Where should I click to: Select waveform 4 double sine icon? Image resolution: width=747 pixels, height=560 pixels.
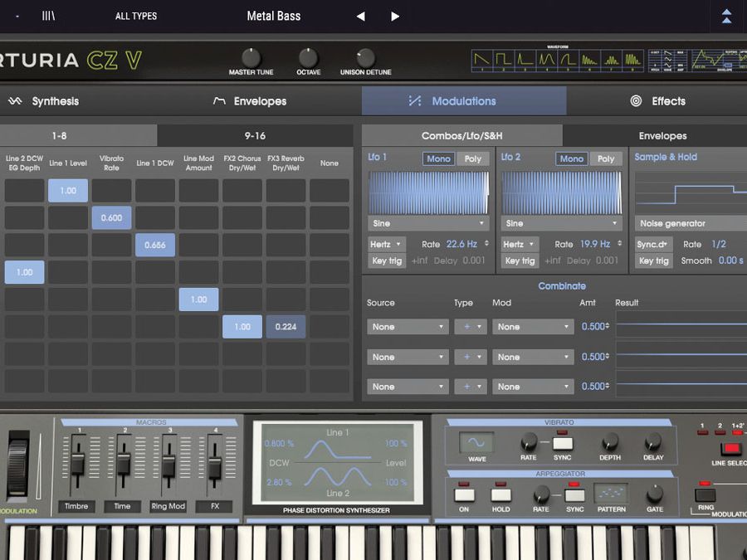pyautogui.click(x=546, y=61)
